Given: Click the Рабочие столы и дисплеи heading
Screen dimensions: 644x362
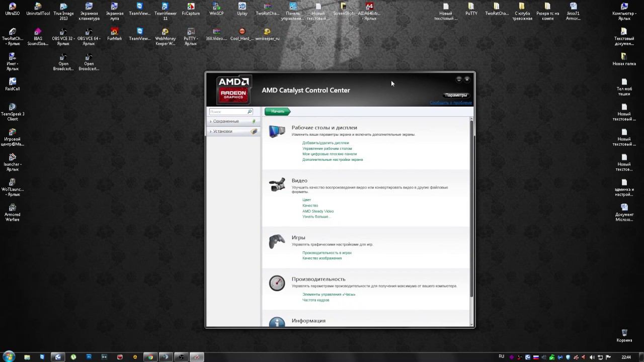Looking at the screenshot, I should (x=325, y=128).
